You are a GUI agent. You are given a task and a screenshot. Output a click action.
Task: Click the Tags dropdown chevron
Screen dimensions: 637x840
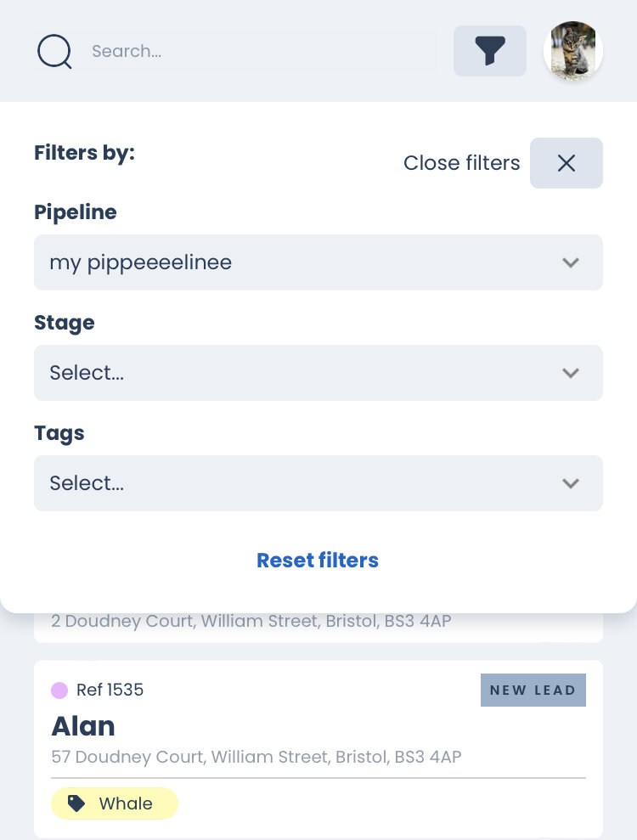coord(571,483)
